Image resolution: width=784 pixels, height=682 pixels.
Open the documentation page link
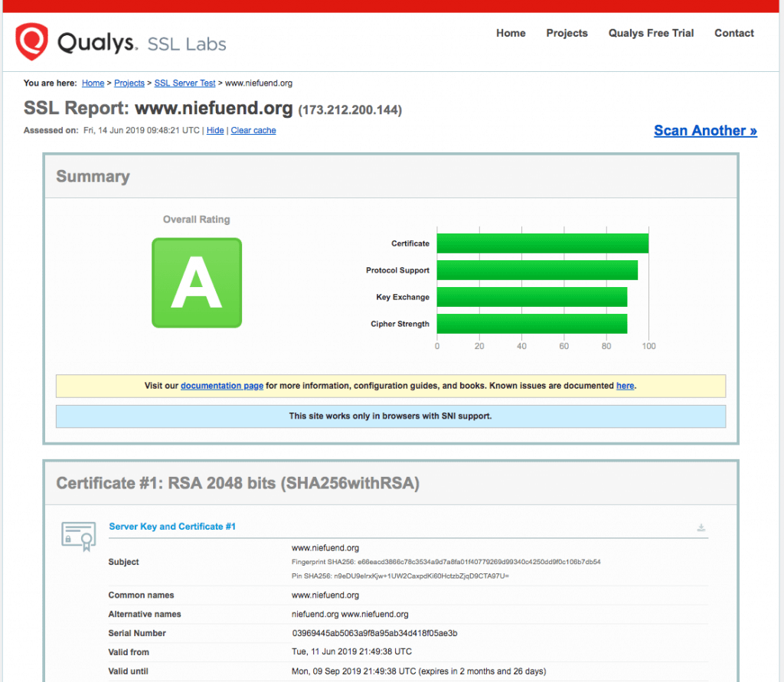pos(222,386)
